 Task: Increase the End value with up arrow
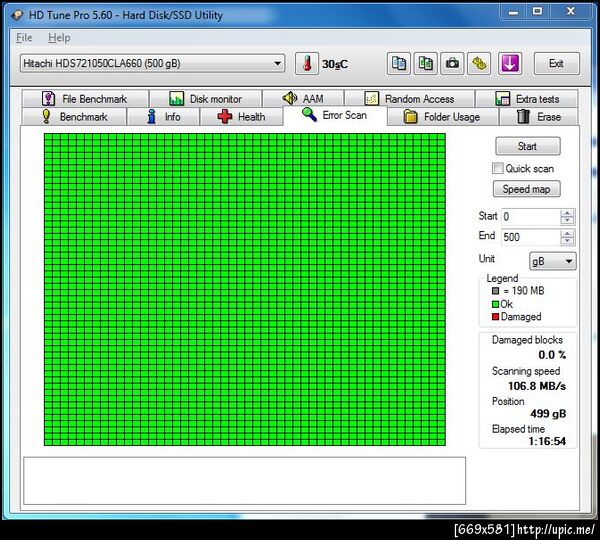pyautogui.click(x=567, y=233)
